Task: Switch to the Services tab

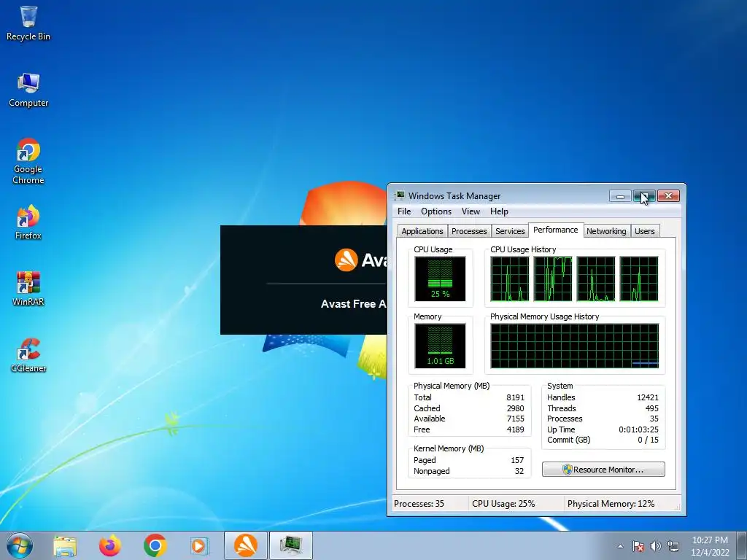Action: 510,231
